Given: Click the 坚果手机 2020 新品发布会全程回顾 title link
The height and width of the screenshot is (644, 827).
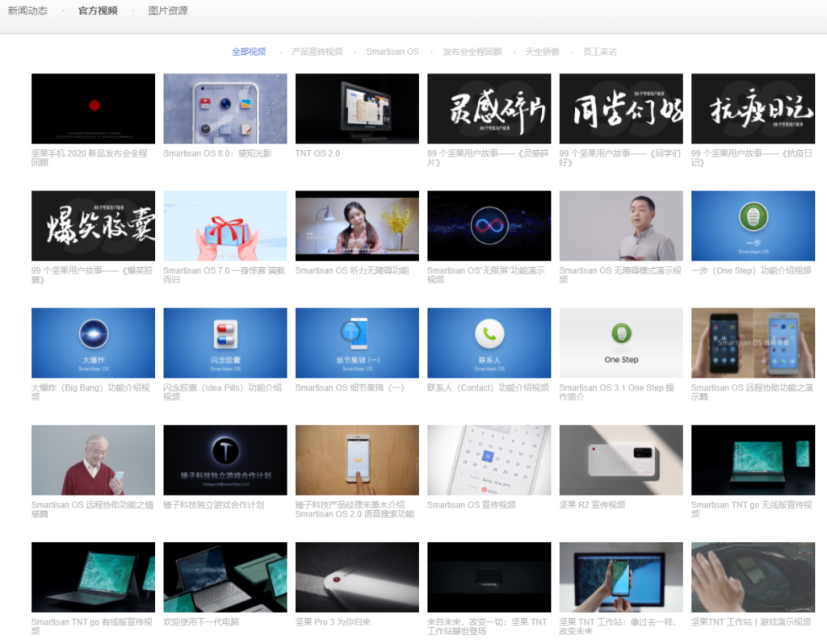Looking at the screenshot, I should coord(89,157).
